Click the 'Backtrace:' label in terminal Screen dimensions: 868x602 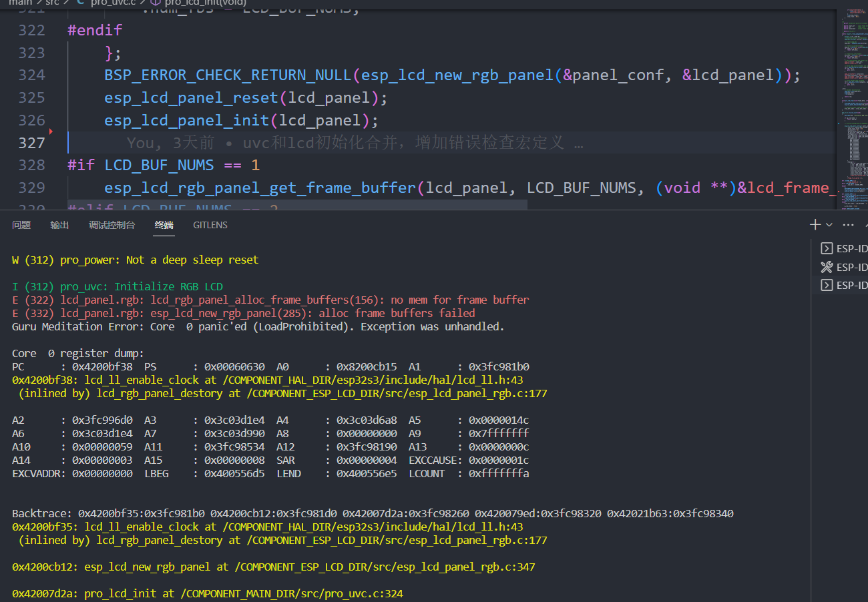click(x=42, y=513)
